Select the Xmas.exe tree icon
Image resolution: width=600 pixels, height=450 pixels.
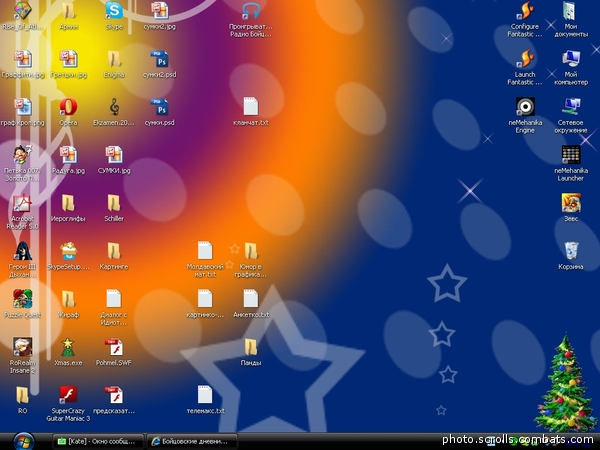coord(68,347)
